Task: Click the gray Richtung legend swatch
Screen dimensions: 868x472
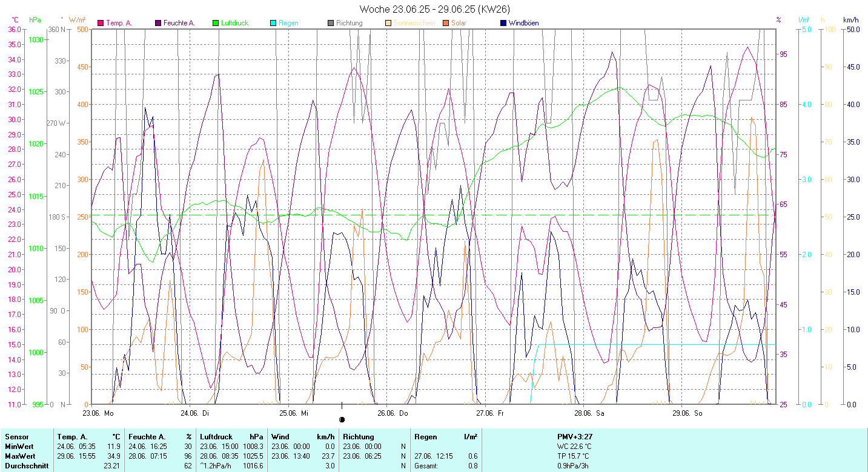Action: [x=331, y=23]
